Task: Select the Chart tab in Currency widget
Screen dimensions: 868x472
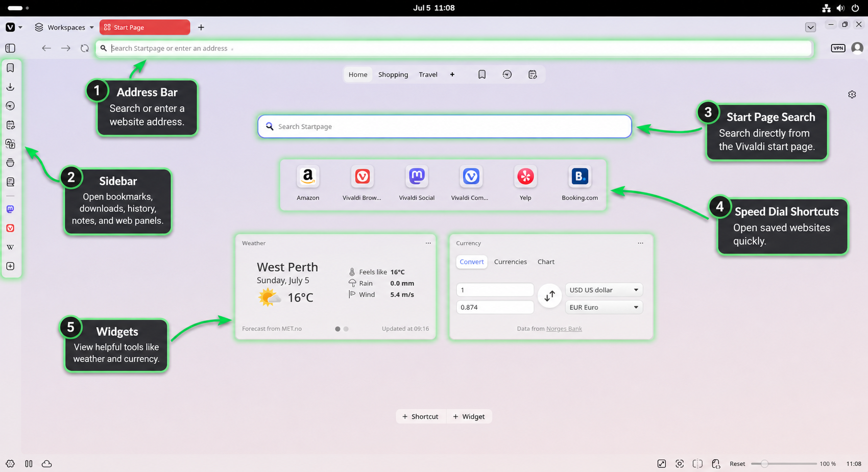Action: (546, 262)
